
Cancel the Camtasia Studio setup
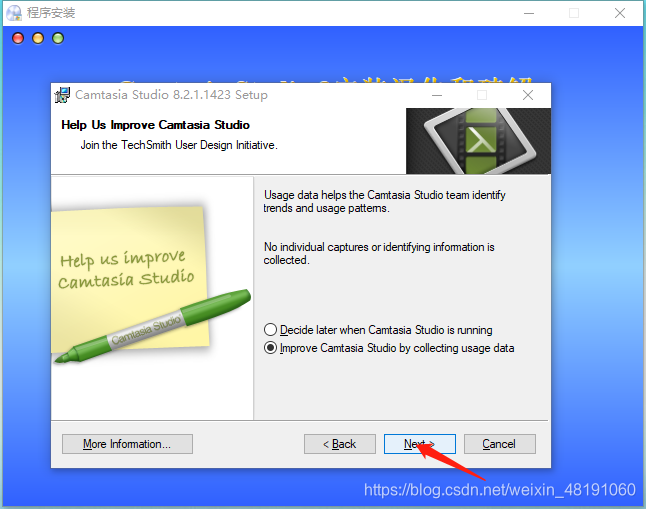[500, 444]
